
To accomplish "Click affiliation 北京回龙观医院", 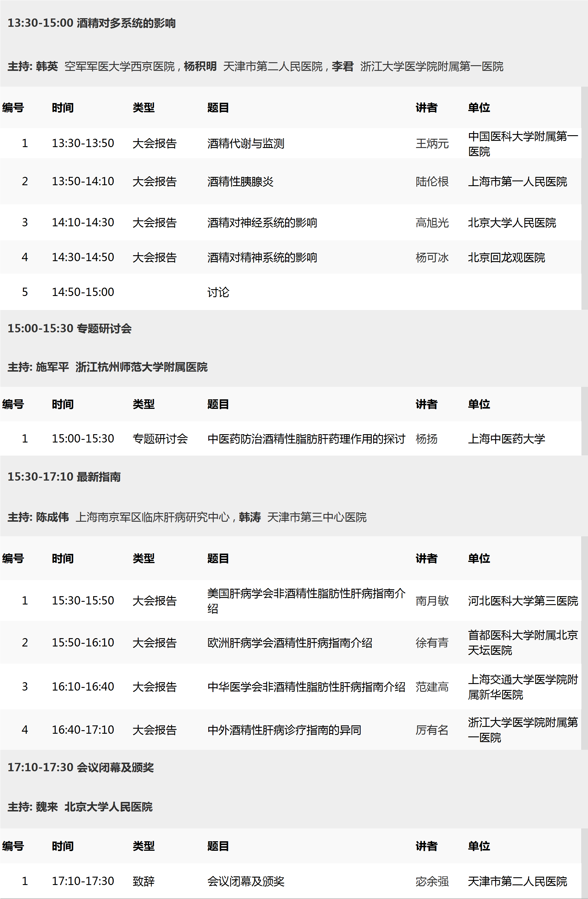I will coord(506,257).
